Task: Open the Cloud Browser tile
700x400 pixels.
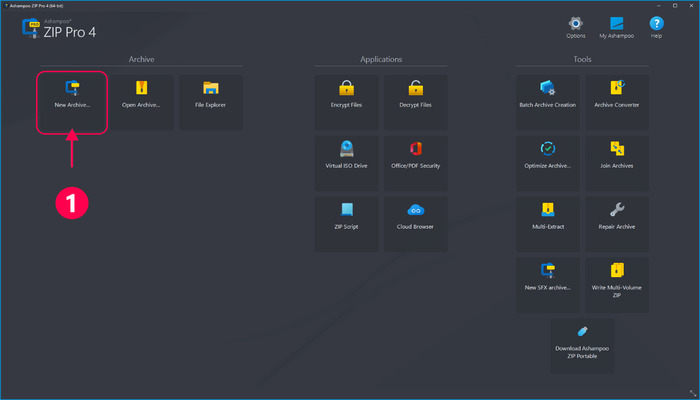Action: pos(416,224)
